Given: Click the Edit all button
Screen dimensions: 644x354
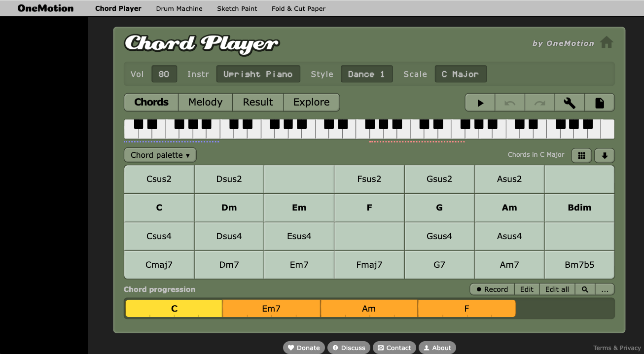Looking at the screenshot, I should click(557, 289).
